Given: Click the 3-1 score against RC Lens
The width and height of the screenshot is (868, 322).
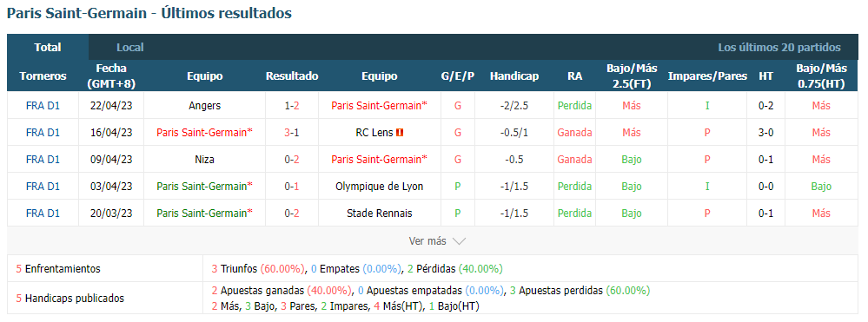Looking at the screenshot, I should [292, 133].
